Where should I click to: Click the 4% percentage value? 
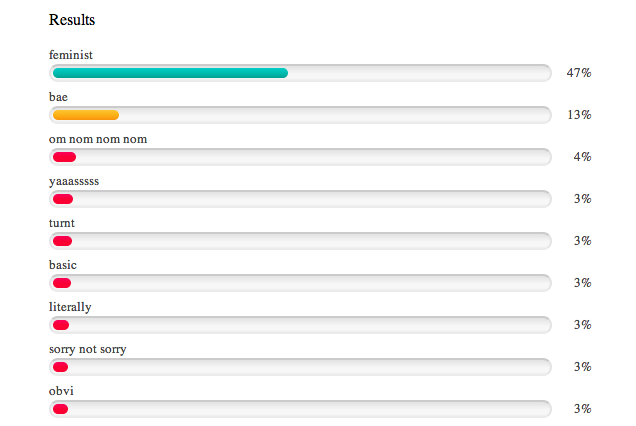(582, 157)
